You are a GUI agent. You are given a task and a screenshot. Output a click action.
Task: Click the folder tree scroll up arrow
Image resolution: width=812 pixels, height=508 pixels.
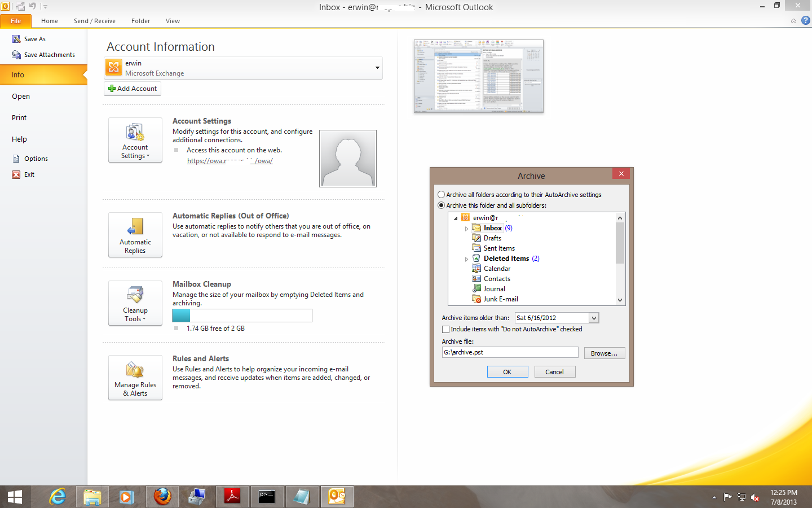click(x=620, y=218)
